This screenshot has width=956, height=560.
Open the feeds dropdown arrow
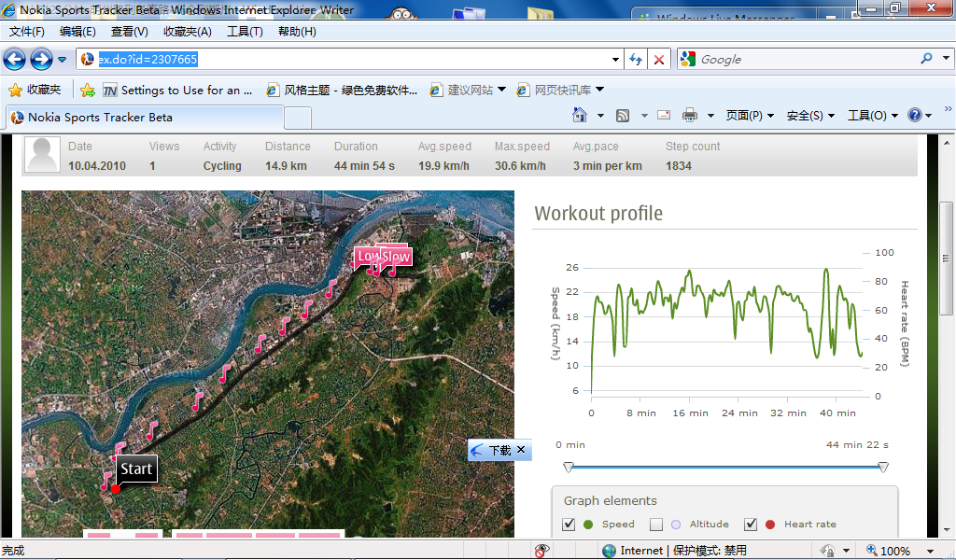pyautogui.click(x=644, y=116)
